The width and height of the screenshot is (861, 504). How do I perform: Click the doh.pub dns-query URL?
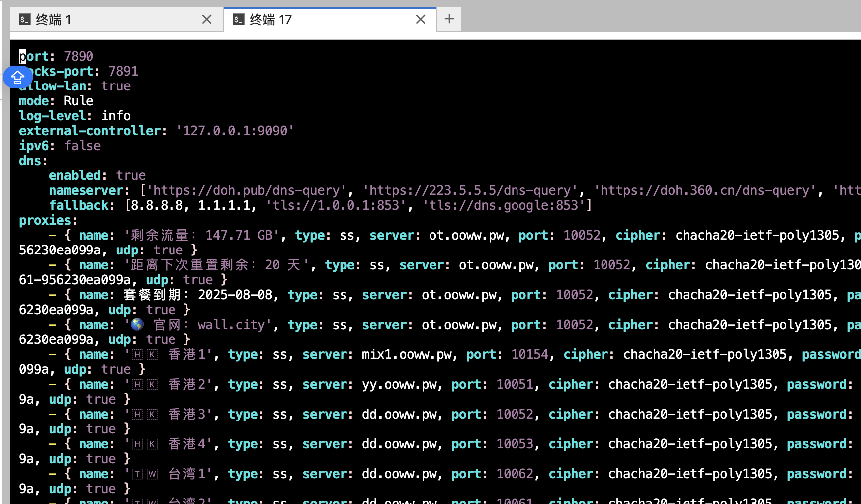click(x=247, y=190)
